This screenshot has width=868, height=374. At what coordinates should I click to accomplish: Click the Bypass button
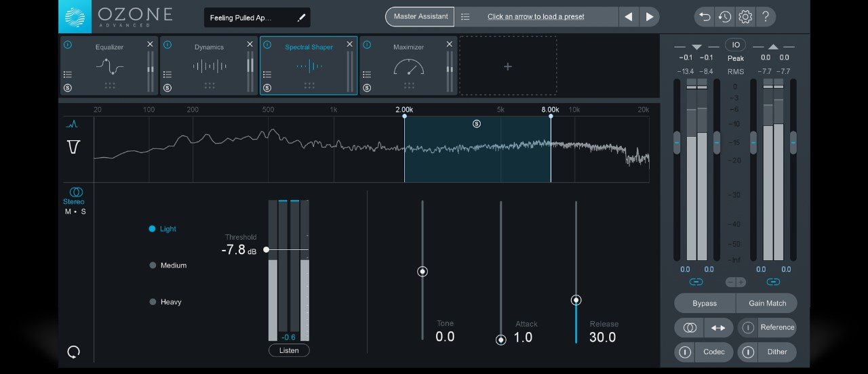click(x=705, y=303)
